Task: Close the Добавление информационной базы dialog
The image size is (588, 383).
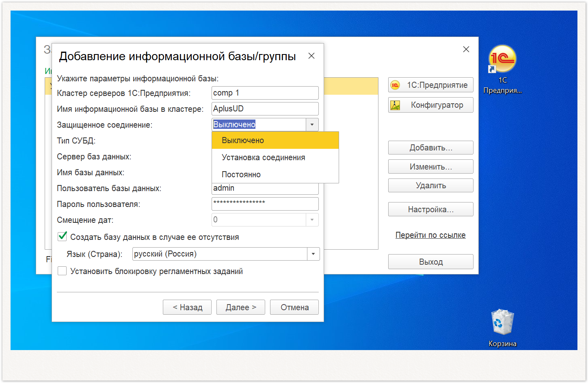Action: [311, 56]
